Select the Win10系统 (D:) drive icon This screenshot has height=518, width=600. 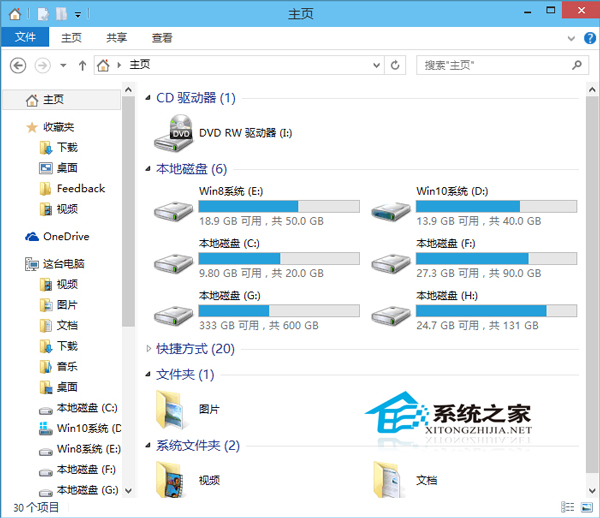tap(390, 209)
